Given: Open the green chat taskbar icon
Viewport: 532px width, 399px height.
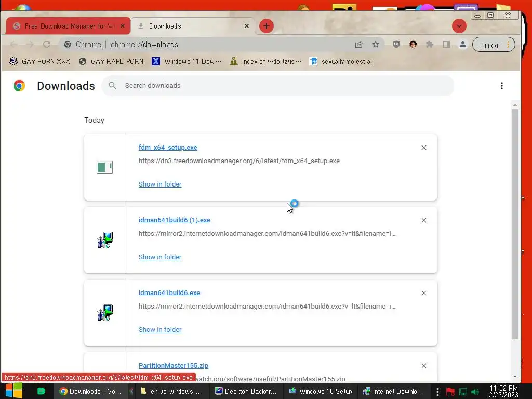Looking at the screenshot, I should [x=42, y=391].
